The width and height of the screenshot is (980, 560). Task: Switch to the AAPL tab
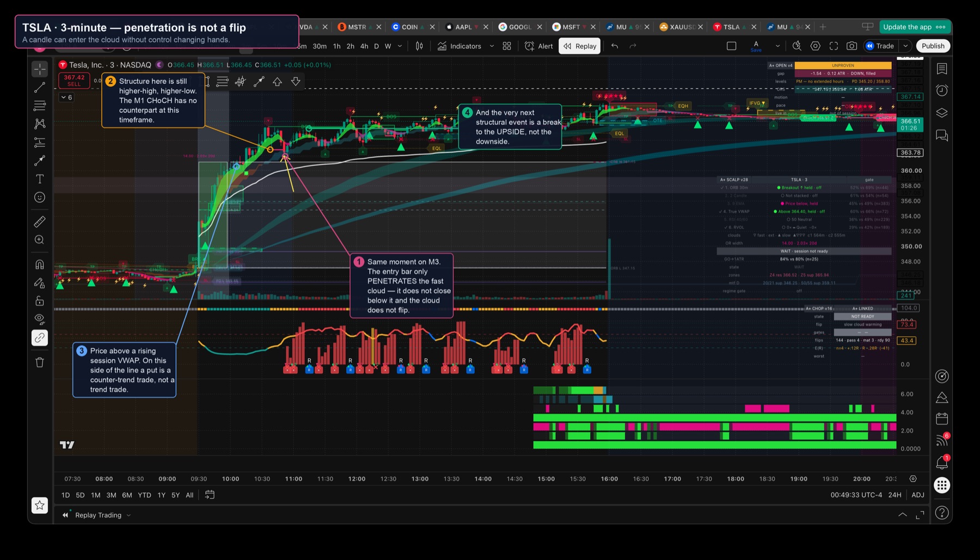pyautogui.click(x=463, y=27)
